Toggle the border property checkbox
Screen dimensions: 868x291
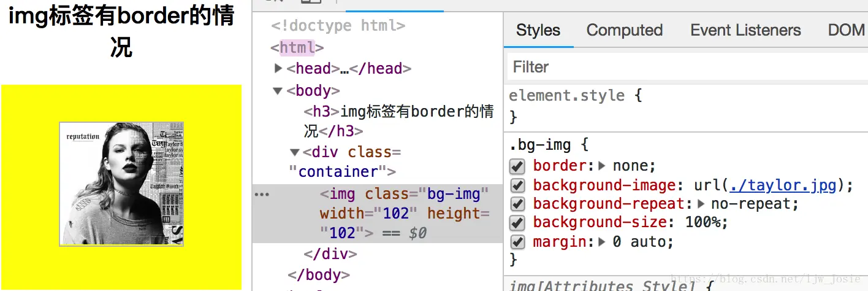point(517,166)
